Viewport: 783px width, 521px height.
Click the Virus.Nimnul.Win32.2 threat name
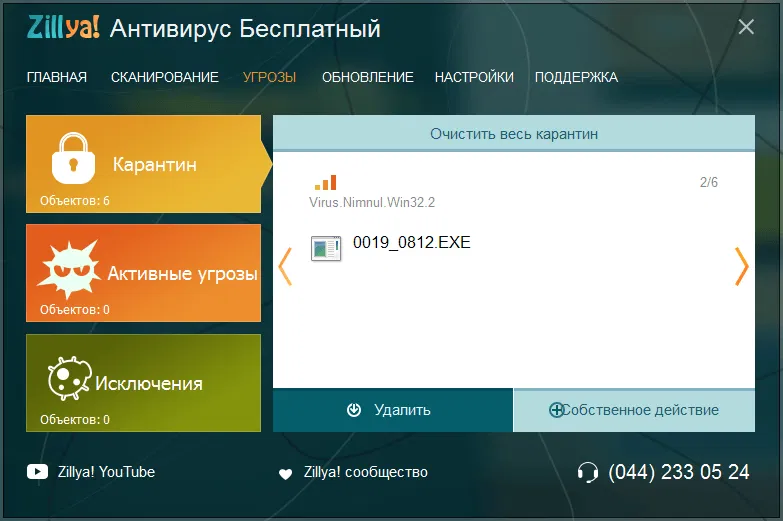(x=372, y=202)
